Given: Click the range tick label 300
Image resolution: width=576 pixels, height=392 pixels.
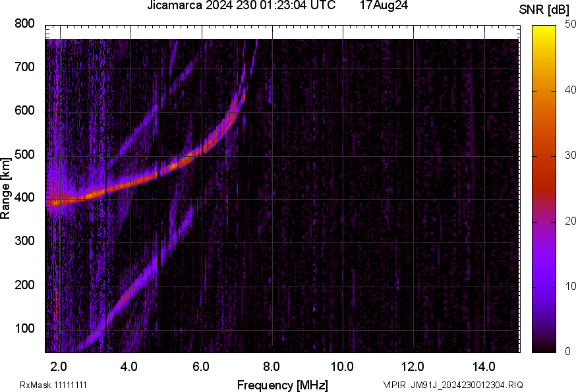Looking at the screenshot, I should pyautogui.click(x=24, y=241).
